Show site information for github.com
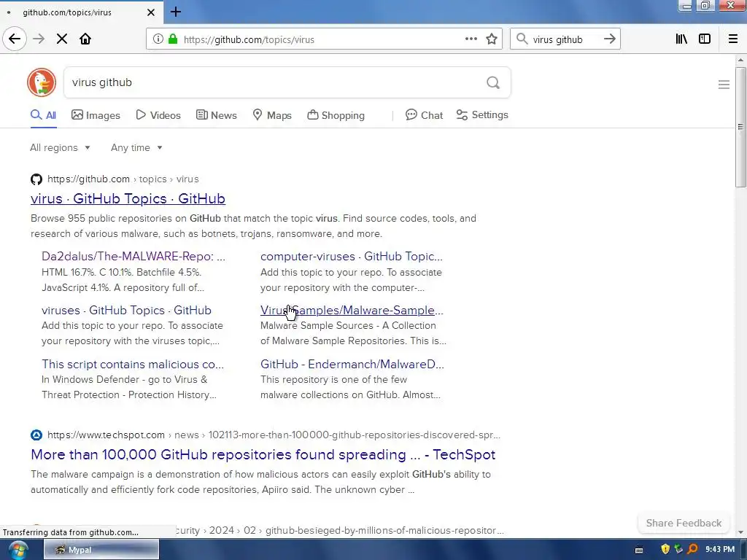This screenshot has height=560, width=747. pos(158,39)
